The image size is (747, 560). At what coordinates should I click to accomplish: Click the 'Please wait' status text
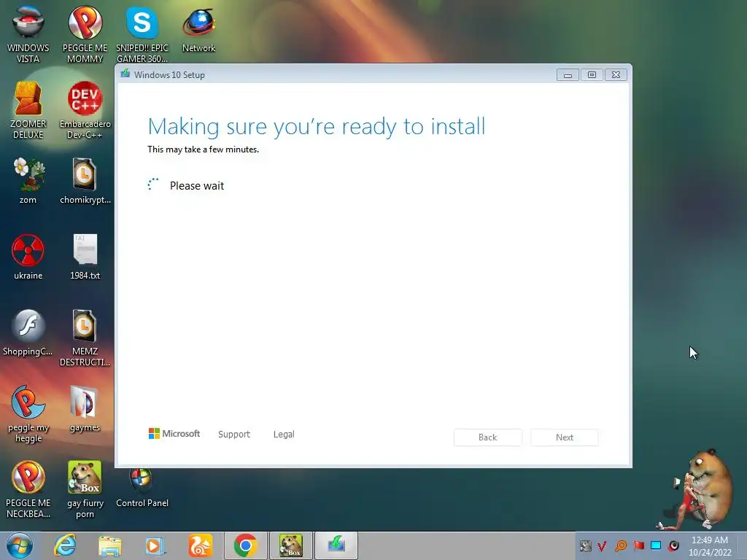(x=197, y=186)
